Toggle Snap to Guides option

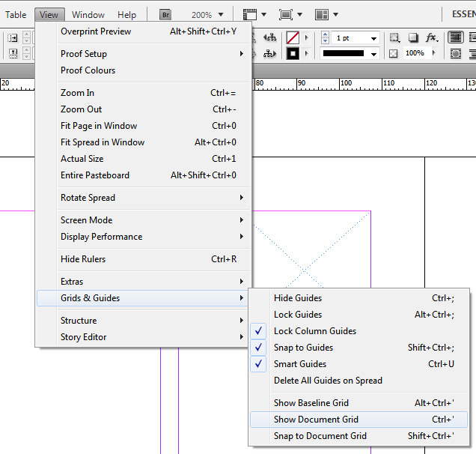358,348
